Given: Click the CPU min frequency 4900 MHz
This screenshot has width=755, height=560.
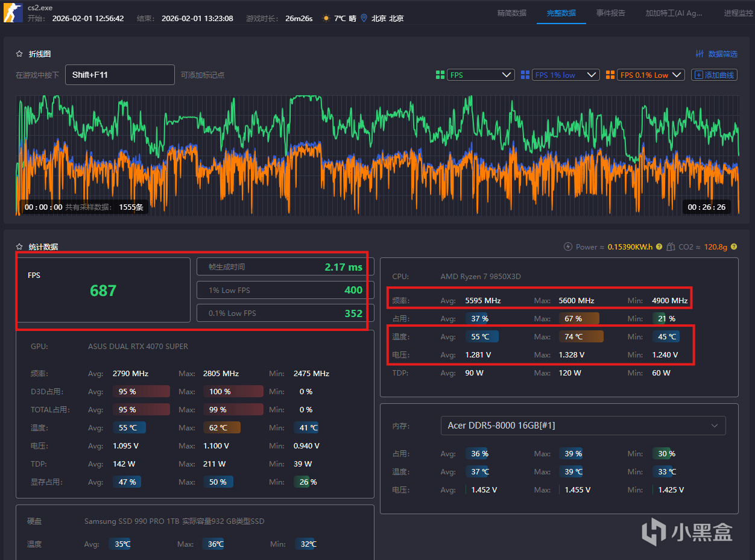Looking at the screenshot, I should click(x=670, y=300).
